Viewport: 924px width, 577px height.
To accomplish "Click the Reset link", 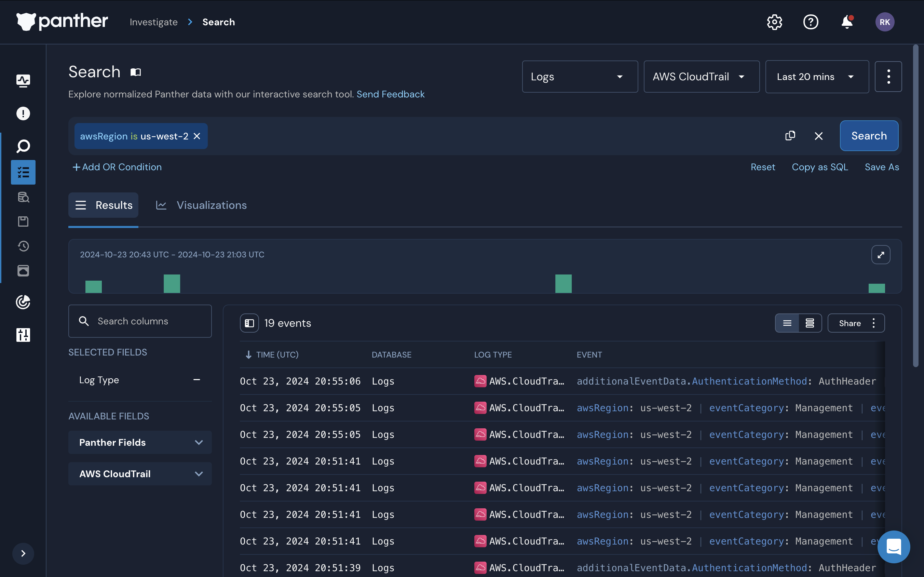I will (x=763, y=167).
